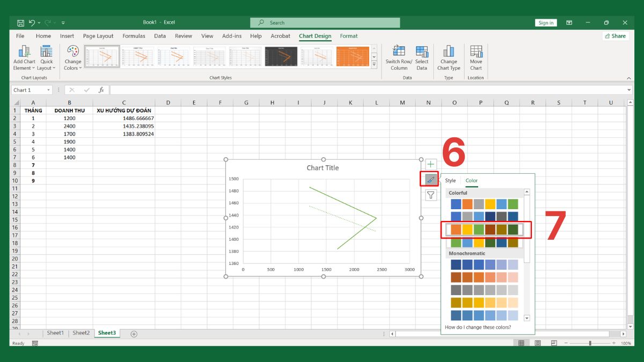
Task: Open 'How do I change these colors?' link
Action: click(478, 327)
